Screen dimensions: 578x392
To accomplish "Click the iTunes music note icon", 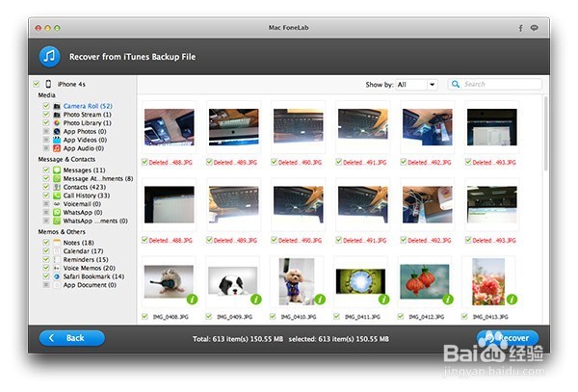I will pos(49,57).
